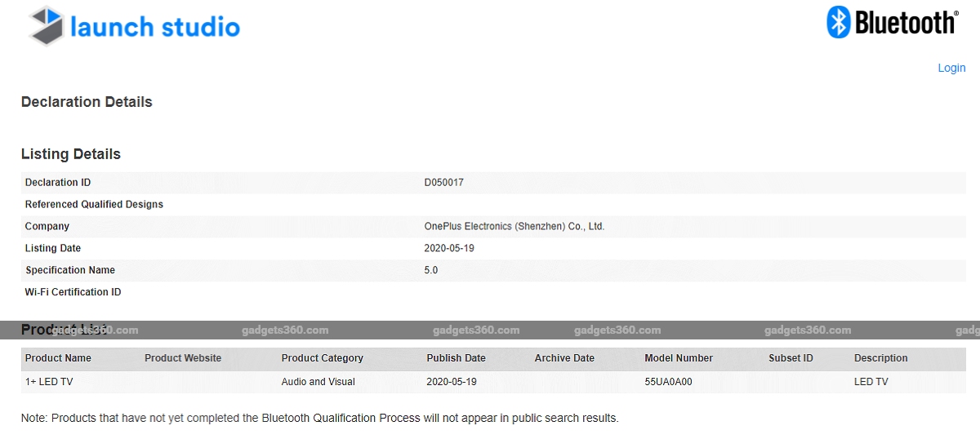Click Declaration ID value D050017
980x439 pixels.
(x=443, y=183)
